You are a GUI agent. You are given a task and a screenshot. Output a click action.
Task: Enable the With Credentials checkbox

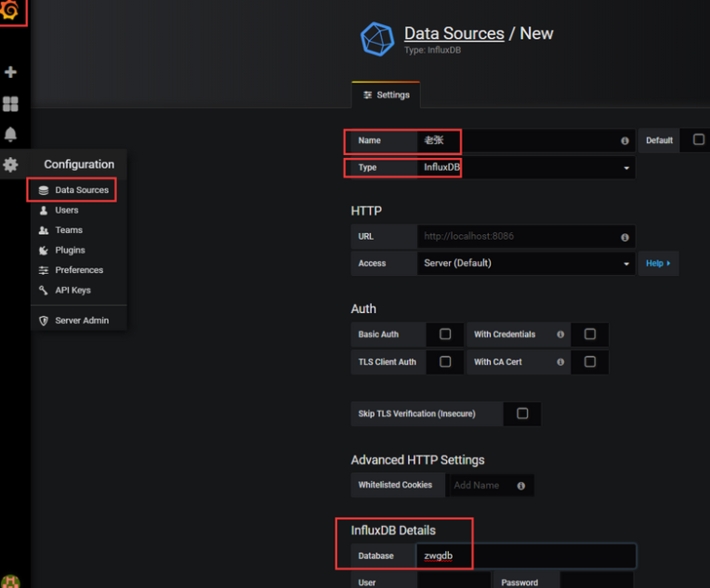pyautogui.click(x=589, y=334)
